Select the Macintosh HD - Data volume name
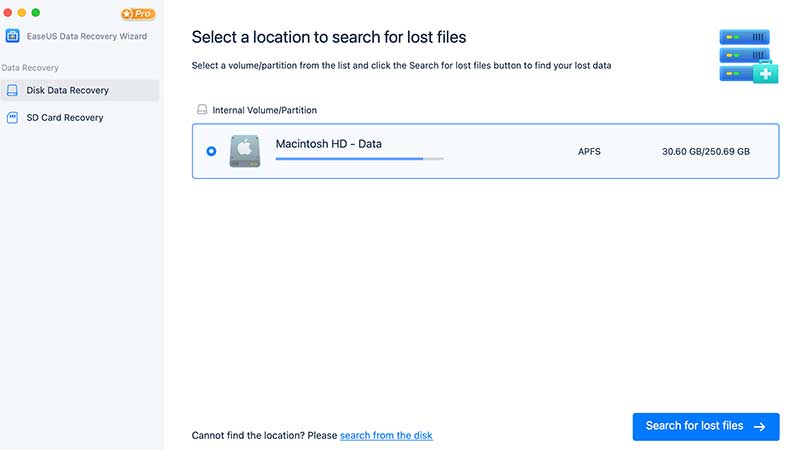This screenshot has width=800, height=450. (329, 144)
